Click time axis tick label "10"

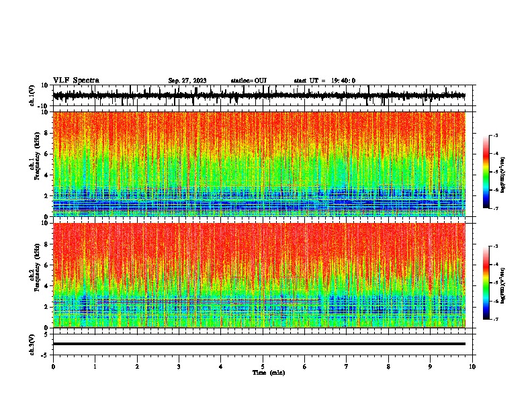(472, 367)
